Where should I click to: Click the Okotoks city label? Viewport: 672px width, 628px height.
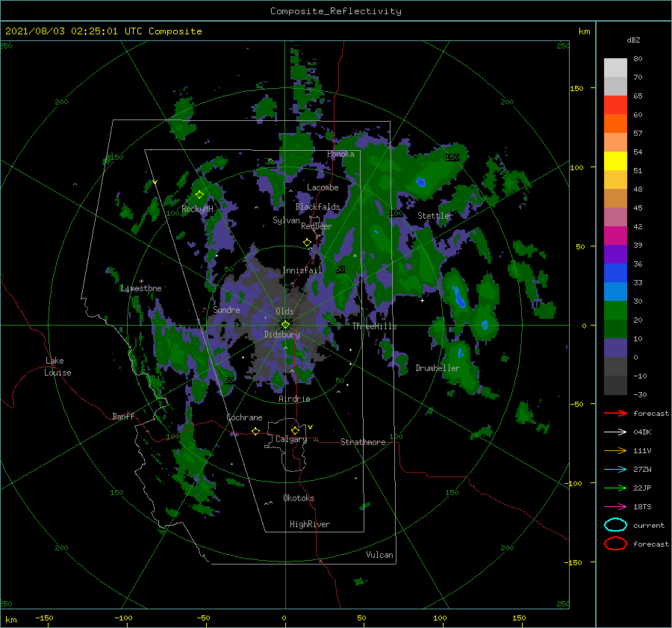click(299, 498)
